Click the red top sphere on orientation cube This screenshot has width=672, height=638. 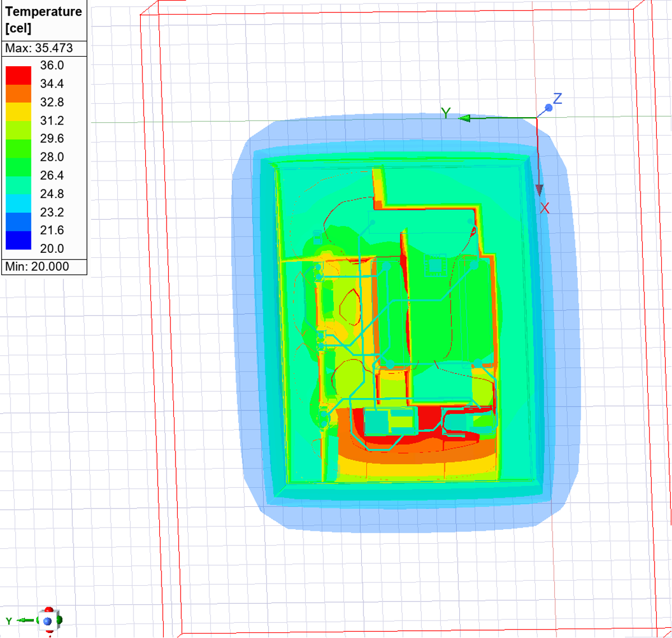click(x=49, y=610)
